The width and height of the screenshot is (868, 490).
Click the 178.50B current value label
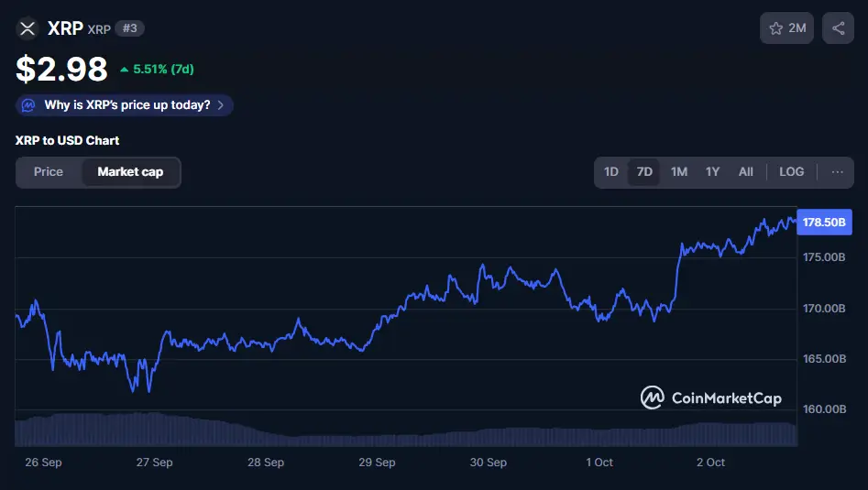tap(825, 223)
